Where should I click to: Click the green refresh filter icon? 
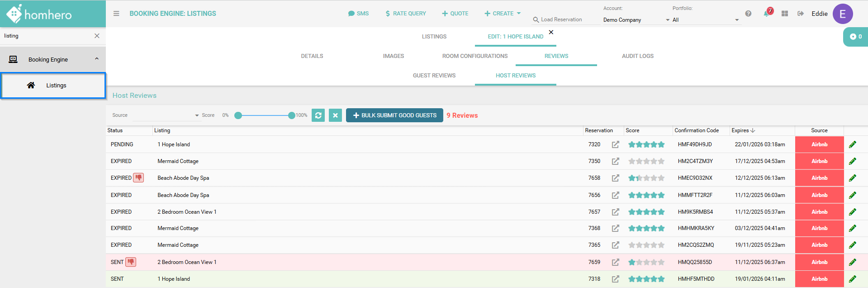pos(318,115)
